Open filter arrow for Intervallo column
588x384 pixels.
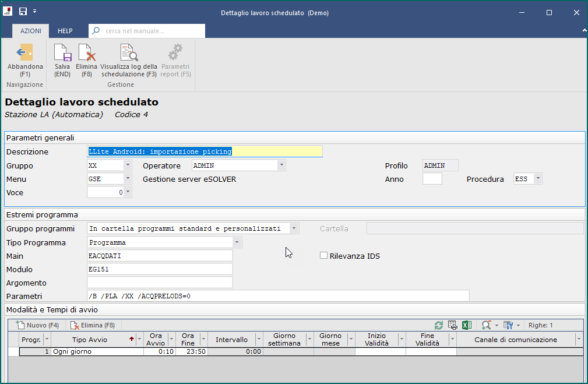point(259,339)
